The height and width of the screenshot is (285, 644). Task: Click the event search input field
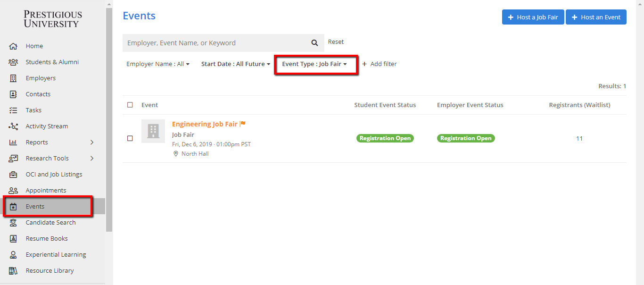pyautogui.click(x=215, y=43)
